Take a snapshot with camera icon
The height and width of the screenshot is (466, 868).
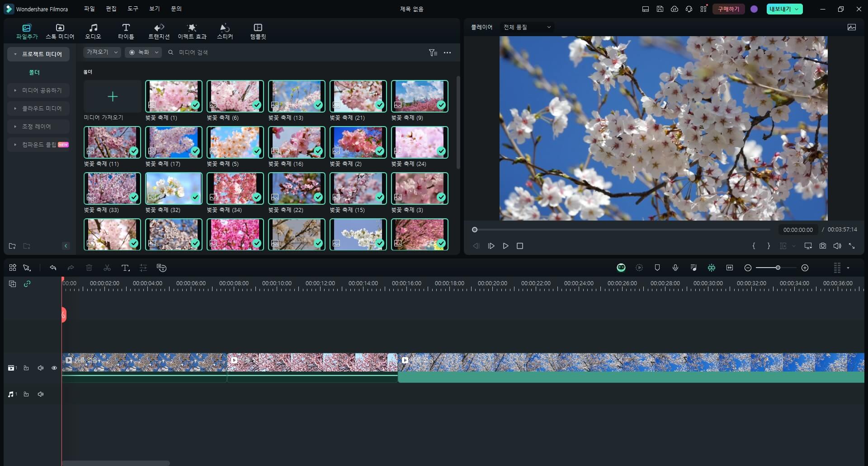(x=823, y=246)
